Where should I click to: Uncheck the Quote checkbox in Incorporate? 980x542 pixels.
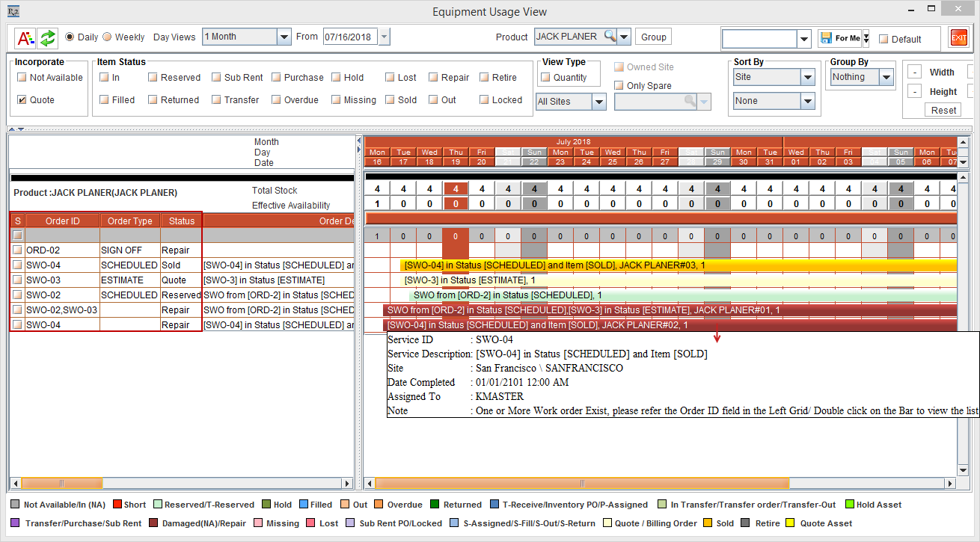[x=22, y=99]
